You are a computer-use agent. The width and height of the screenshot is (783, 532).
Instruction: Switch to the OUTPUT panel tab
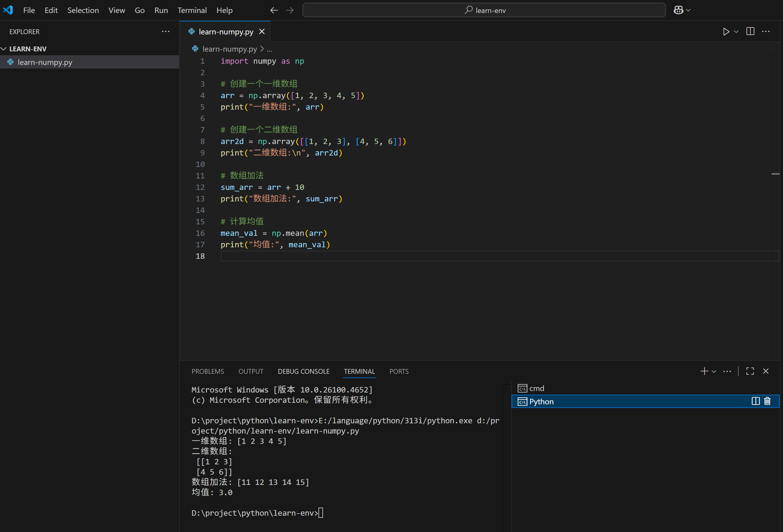pos(251,371)
